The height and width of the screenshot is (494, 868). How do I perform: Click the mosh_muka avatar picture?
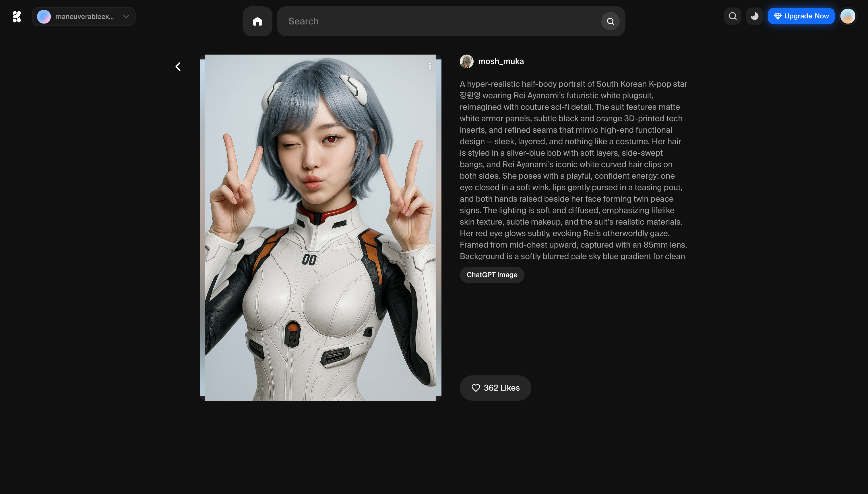tap(466, 61)
